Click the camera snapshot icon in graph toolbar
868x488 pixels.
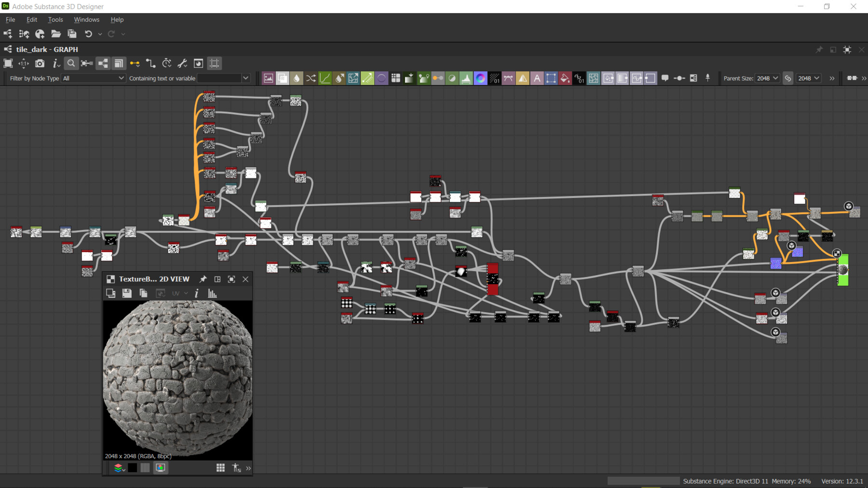40,64
